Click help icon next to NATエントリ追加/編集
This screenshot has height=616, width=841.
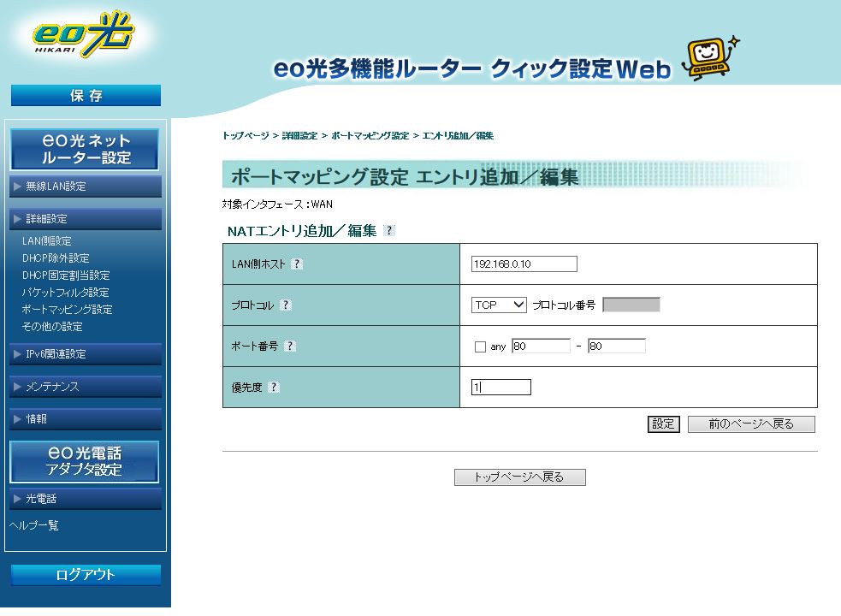click(x=389, y=231)
